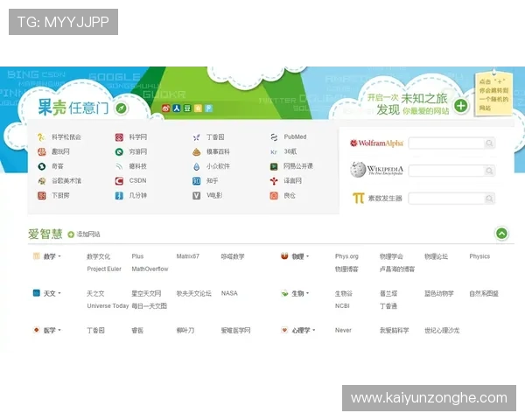Focus the 素数发生器 input field
525x420 pixels.
coord(446,199)
